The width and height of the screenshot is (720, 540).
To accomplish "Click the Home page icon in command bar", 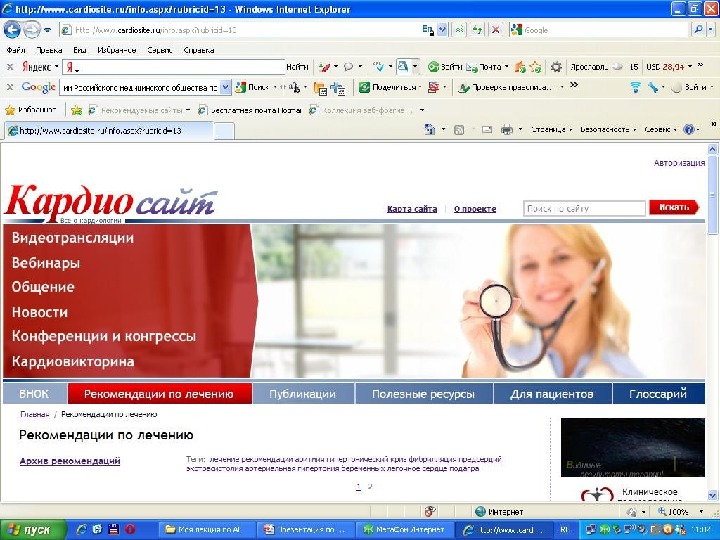I will 430,130.
